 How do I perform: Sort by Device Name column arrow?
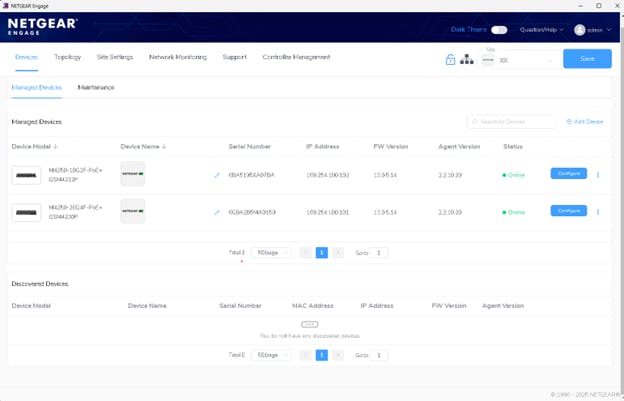164,146
